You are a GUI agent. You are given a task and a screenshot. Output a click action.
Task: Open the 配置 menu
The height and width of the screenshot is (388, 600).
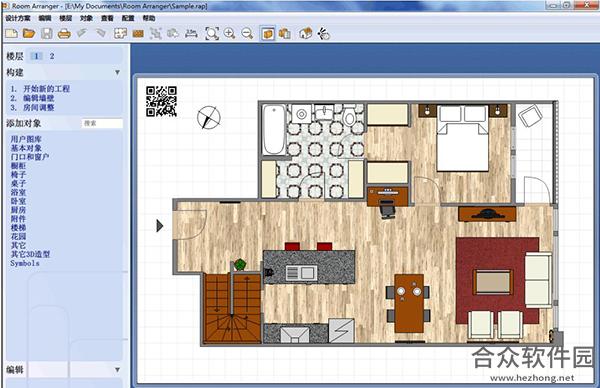[128, 18]
